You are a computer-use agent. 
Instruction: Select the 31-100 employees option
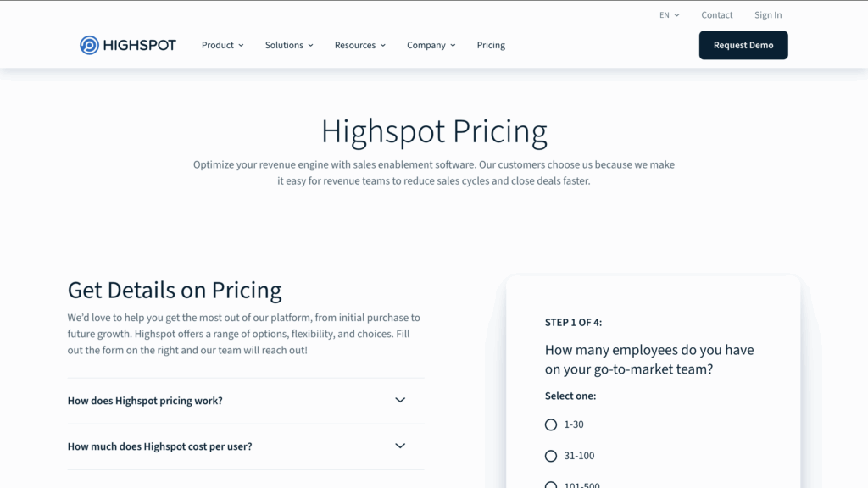(551, 456)
